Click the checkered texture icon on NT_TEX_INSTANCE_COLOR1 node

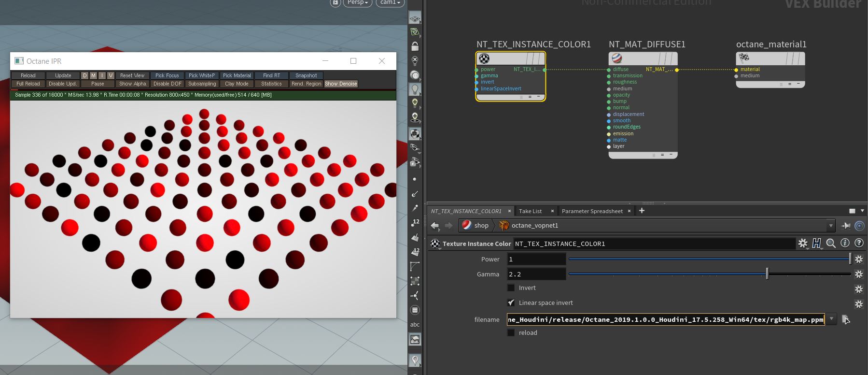point(484,58)
